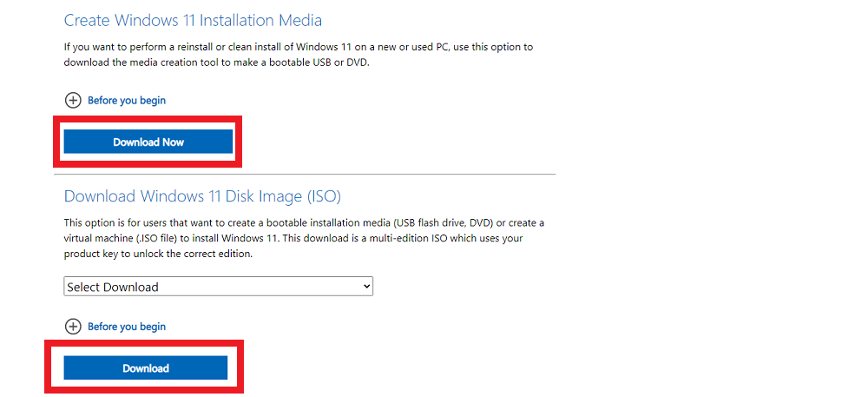Click the chevron arrow of Select Download
This screenshot has height=397, width=868.
click(x=365, y=287)
